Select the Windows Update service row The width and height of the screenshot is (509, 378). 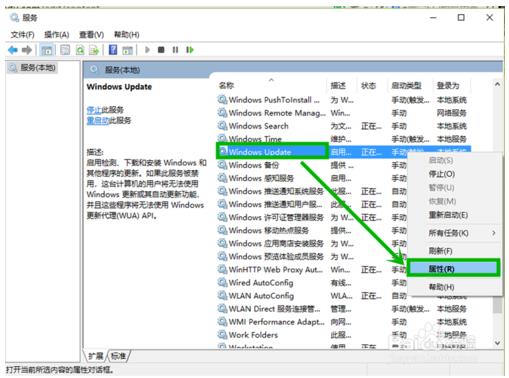[343, 152]
